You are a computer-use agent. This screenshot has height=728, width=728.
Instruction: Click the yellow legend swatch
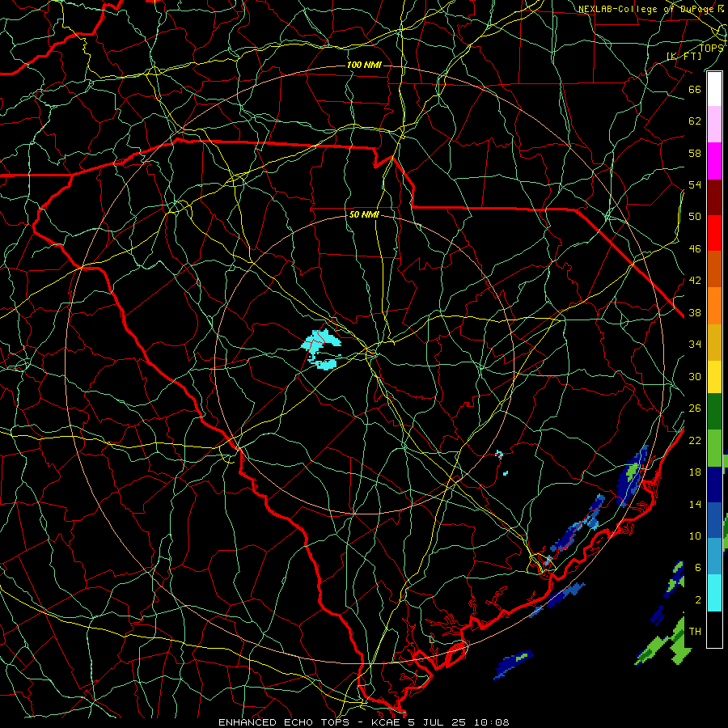714,376
